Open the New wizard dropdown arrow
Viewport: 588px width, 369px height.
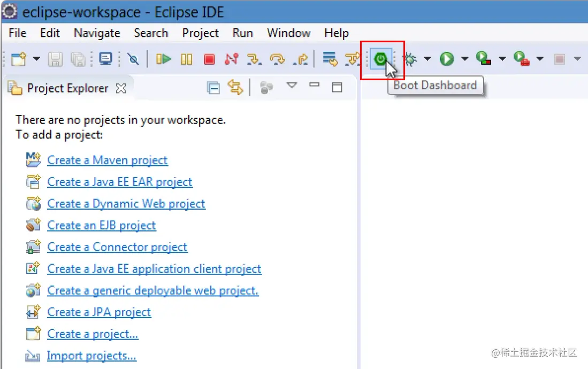click(x=36, y=59)
